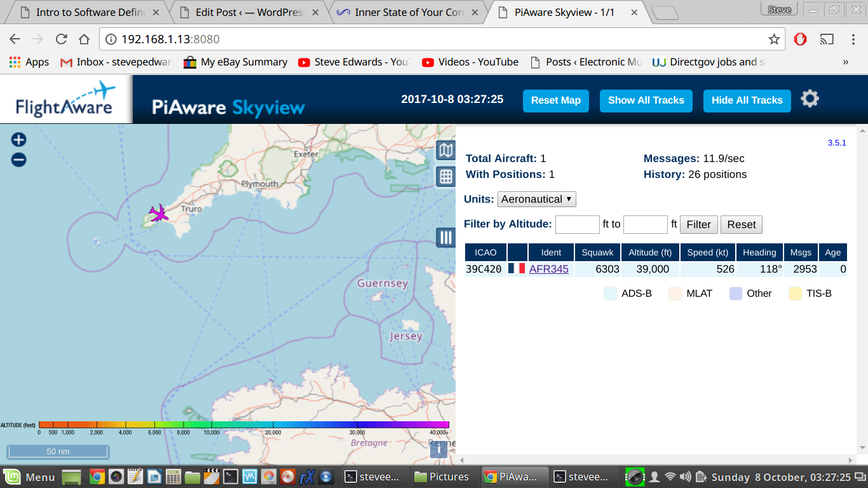Open the AFR345 flight link
Image resolution: width=868 pixels, height=488 pixels.
click(x=548, y=269)
